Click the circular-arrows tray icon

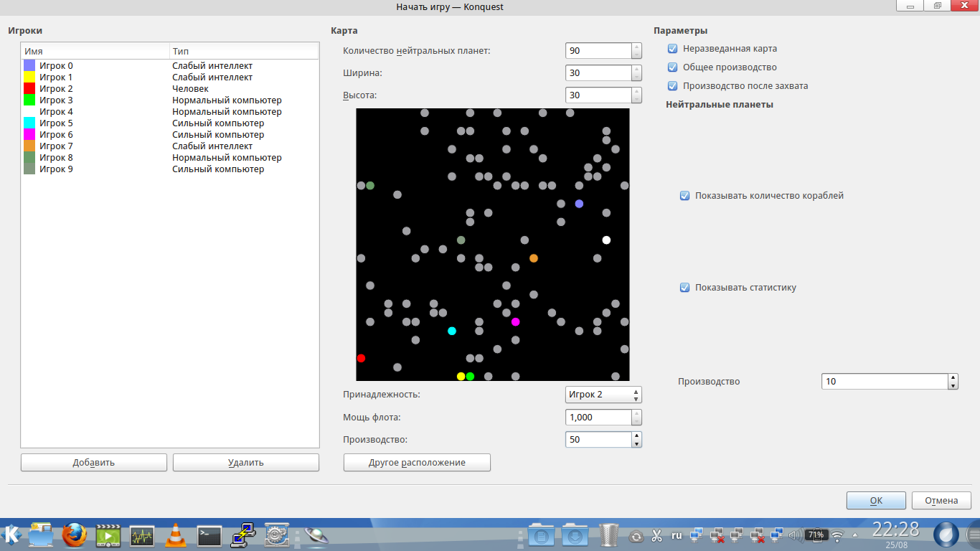click(x=636, y=536)
